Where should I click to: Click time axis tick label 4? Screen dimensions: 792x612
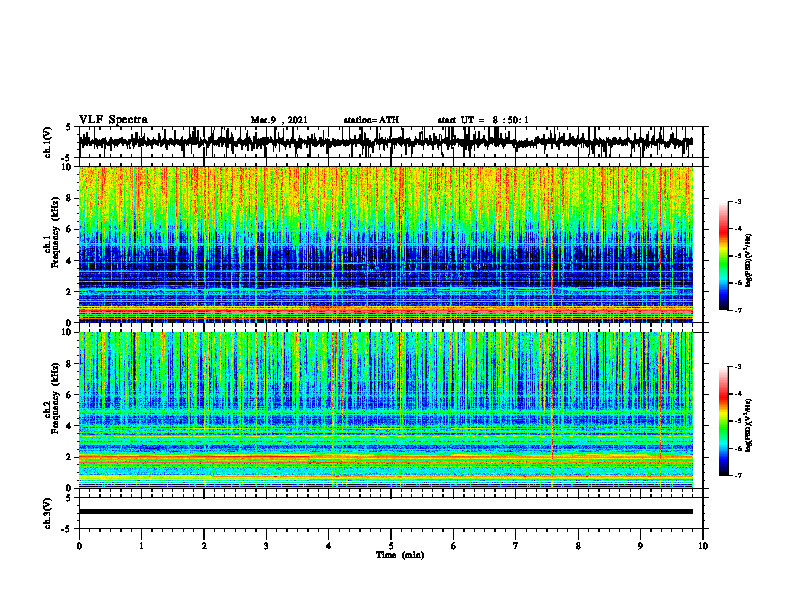click(x=329, y=546)
